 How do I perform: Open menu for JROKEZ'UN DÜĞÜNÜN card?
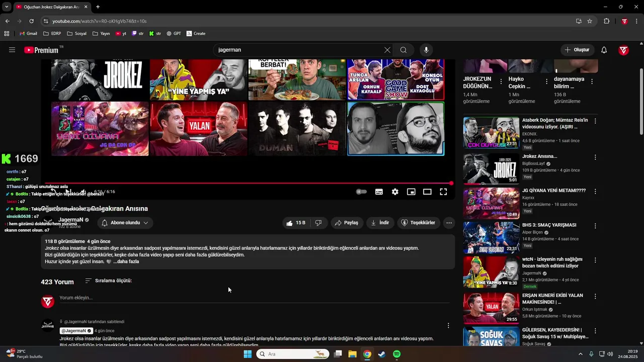tap(501, 81)
